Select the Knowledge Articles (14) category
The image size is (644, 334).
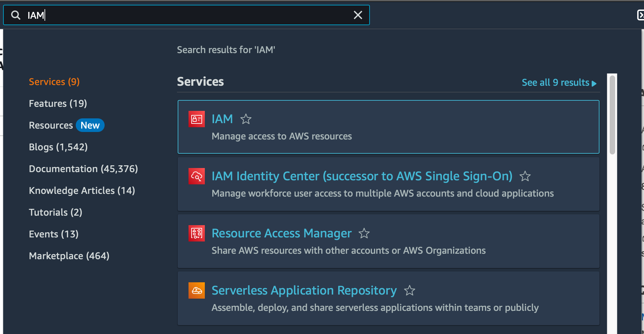[82, 190]
